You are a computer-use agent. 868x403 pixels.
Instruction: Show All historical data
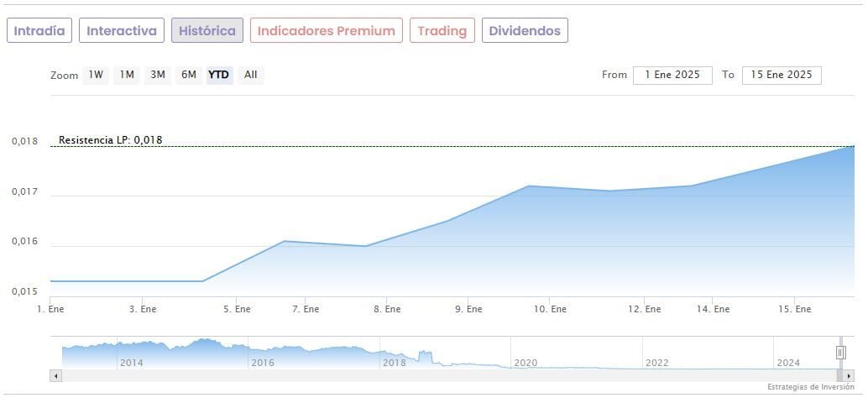click(x=250, y=75)
